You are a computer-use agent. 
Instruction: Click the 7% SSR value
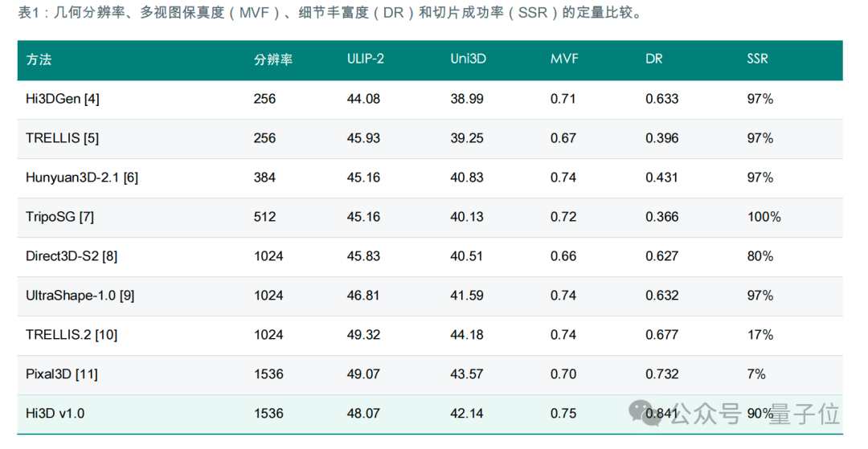[x=756, y=373]
